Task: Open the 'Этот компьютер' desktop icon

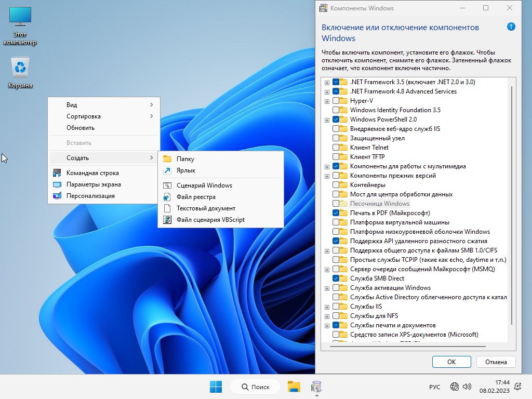Action: click(x=20, y=26)
